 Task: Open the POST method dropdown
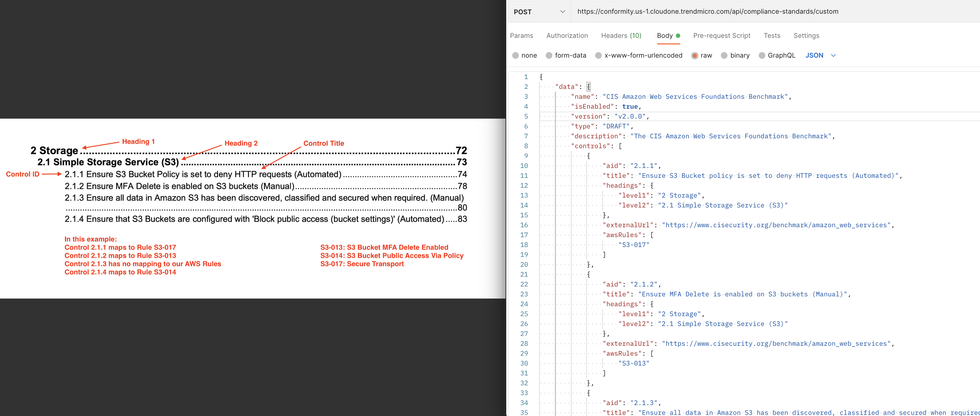(538, 12)
